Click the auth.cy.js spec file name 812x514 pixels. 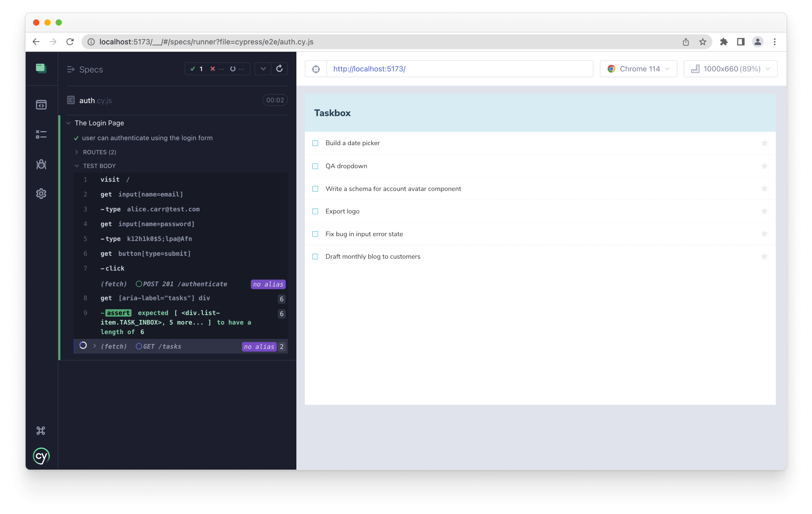pyautogui.click(x=95, y=101)
